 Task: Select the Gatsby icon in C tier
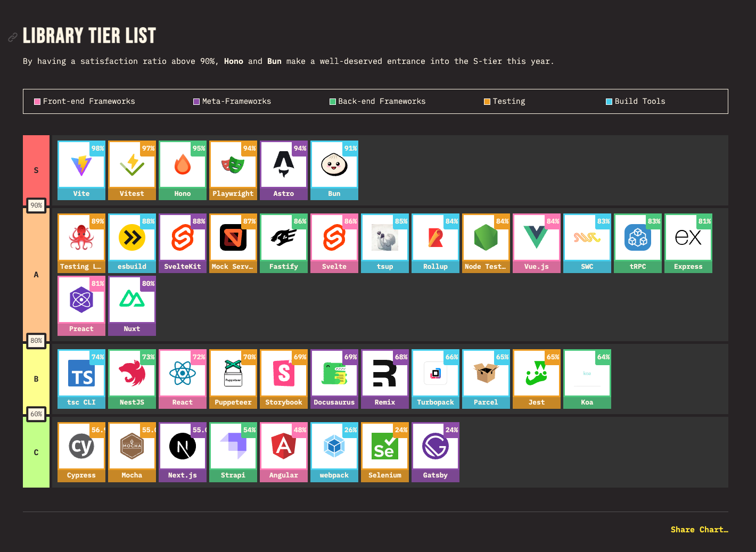[435, 447]
